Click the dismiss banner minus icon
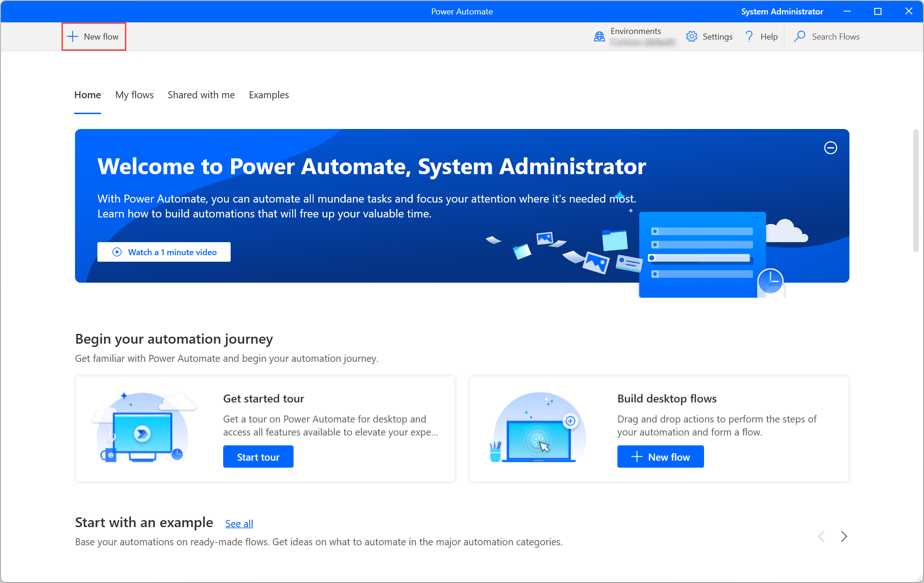Screen dimensions: 924x583 [831, 149]
